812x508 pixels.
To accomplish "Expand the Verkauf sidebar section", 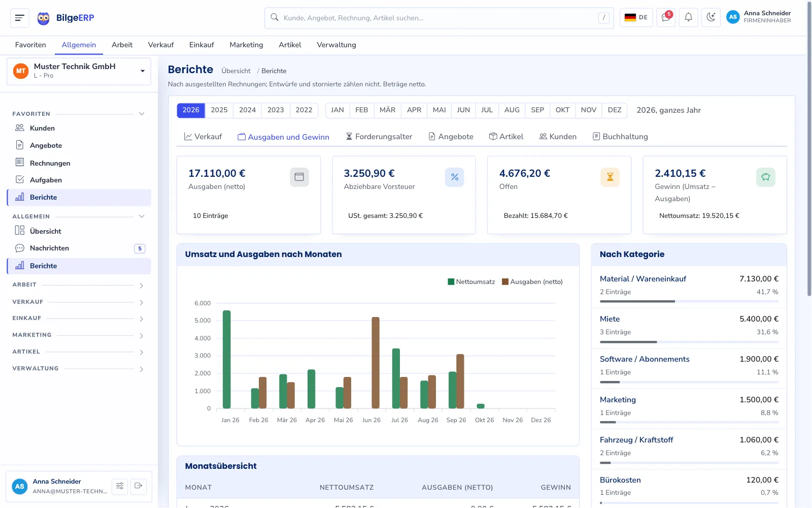I will tap(79, 302).
